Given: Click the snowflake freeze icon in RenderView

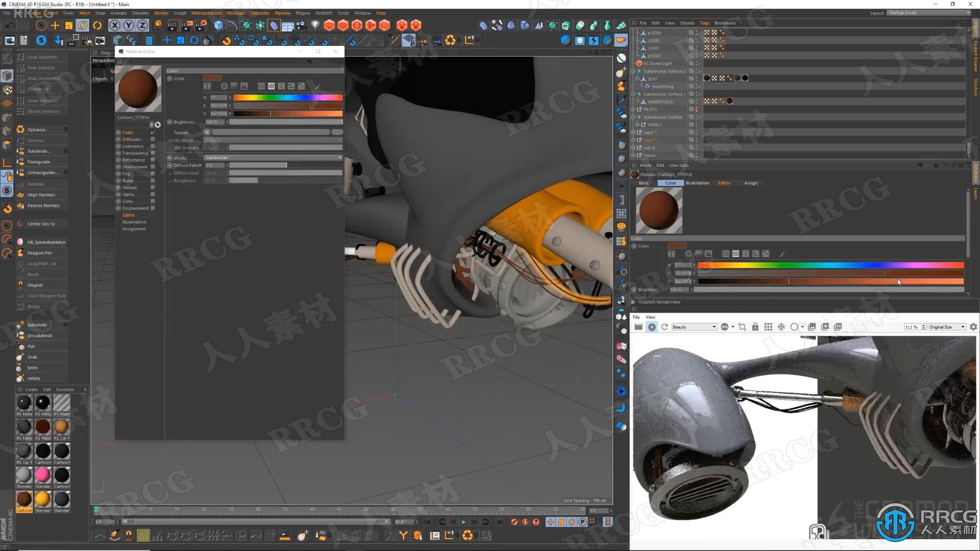Looking at the screenshot, I should tap(781, 327).
